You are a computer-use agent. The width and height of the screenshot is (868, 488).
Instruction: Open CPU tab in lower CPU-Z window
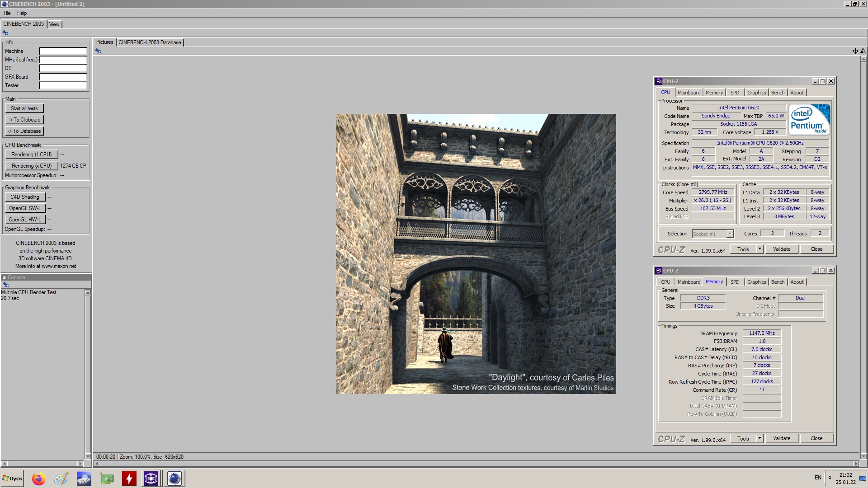[x=665, y=282]
